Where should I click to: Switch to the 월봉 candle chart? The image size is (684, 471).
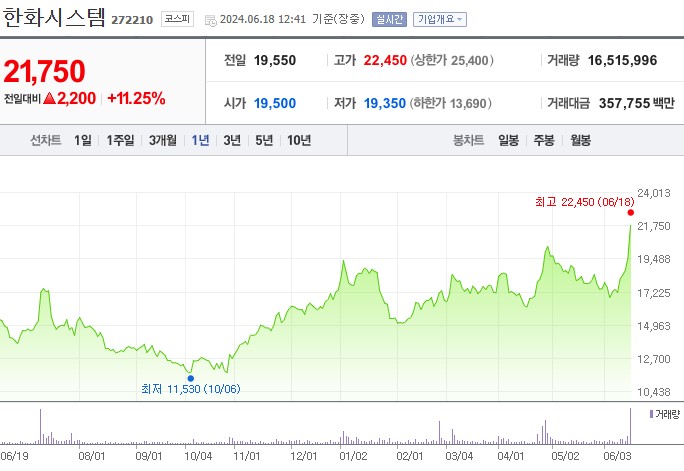tap(580, 140)
